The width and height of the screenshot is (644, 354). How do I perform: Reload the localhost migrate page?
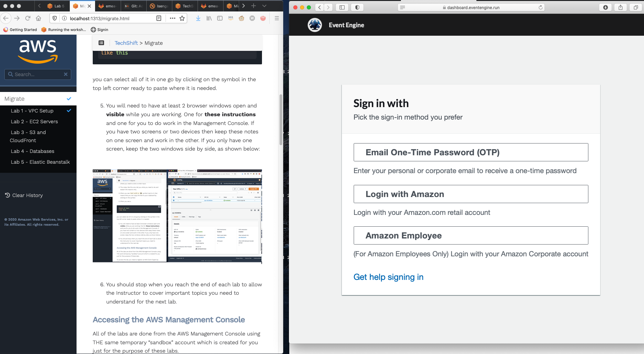28,18
